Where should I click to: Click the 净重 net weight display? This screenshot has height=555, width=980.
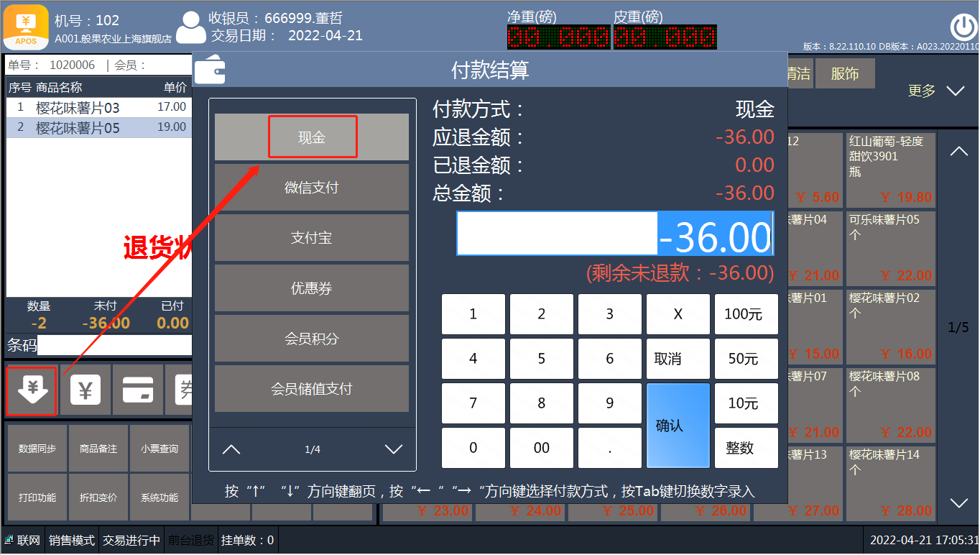(558, 37)
